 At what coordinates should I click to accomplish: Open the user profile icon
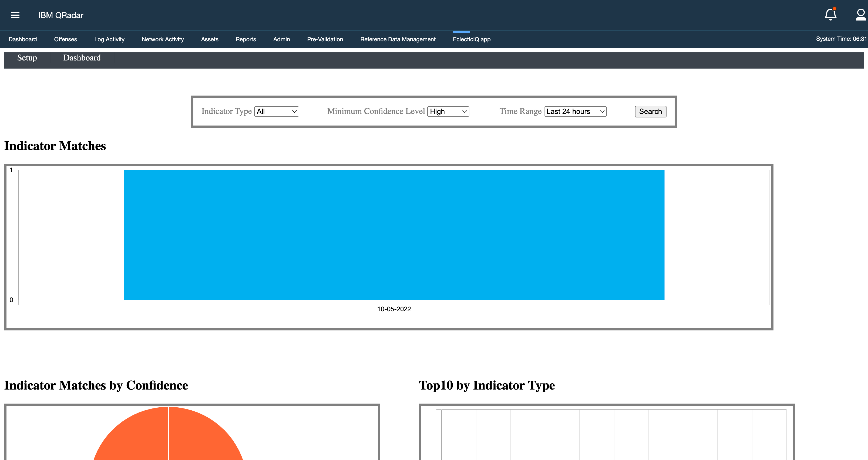coord(861,15)
